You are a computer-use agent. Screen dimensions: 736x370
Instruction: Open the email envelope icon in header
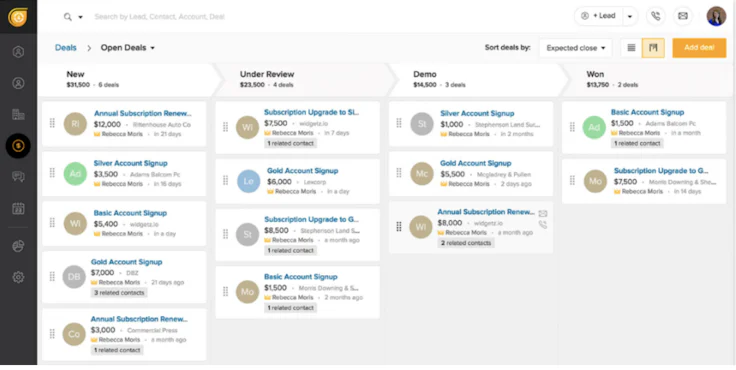[x=683, y=16]
